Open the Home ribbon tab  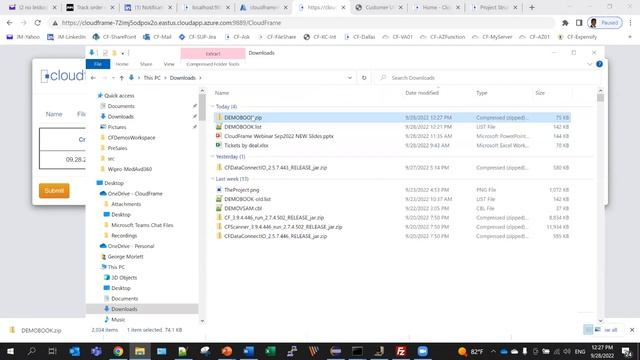point(122,64)
